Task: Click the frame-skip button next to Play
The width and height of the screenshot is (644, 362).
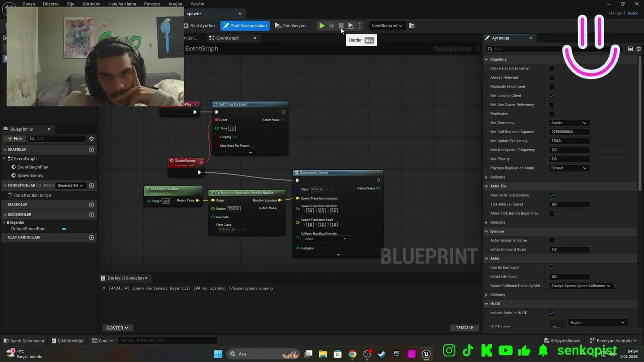Action: (332, 26)
